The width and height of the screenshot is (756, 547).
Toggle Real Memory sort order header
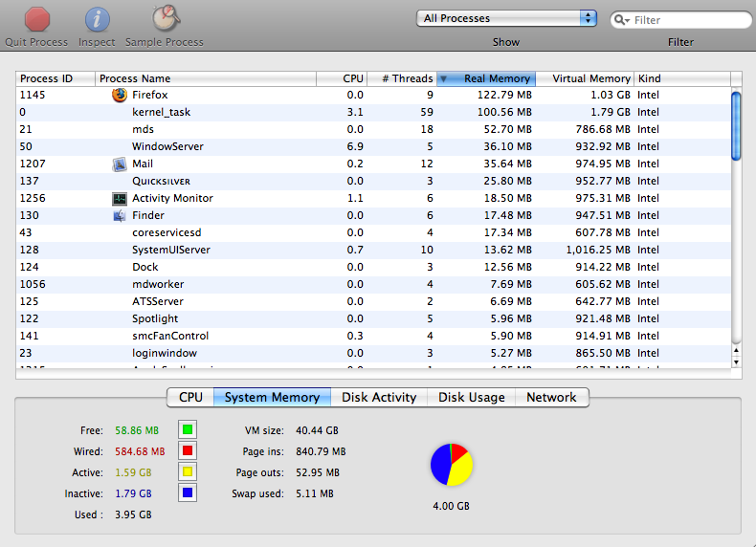coord(486,78)
